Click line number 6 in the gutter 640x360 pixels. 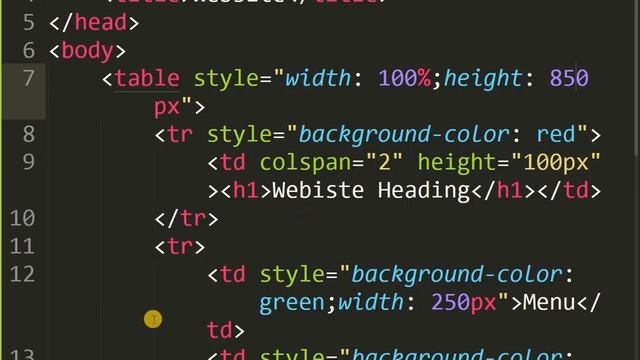coord(29,51)
